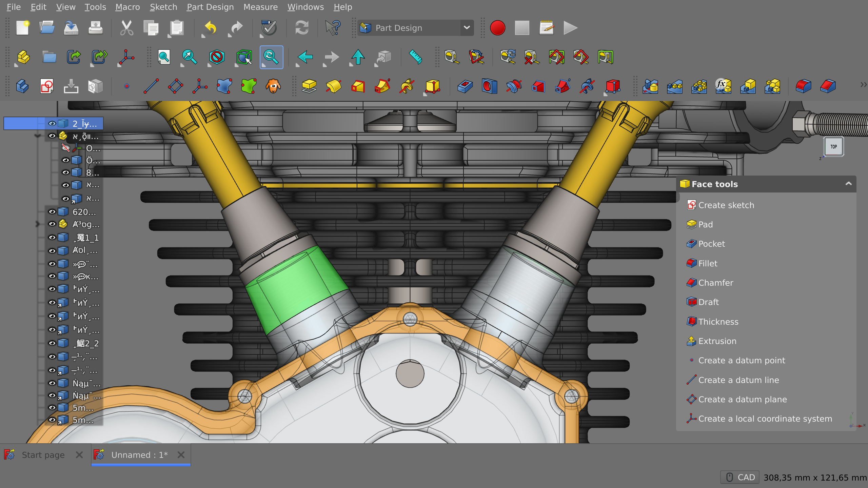Open the Sketch menu
Image resolution: width=868 pixels, height=488 pixels.
[x=163, y=7]
